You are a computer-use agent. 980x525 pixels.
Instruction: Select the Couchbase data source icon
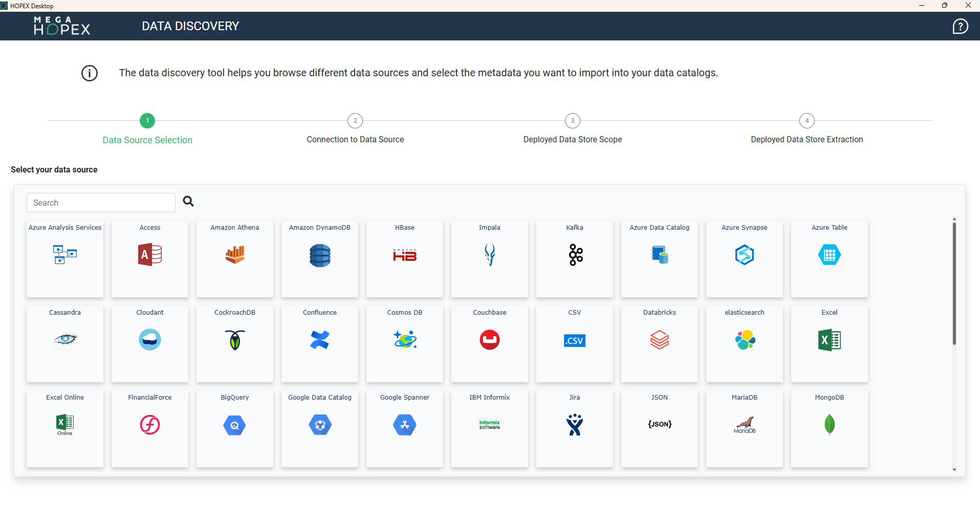[490, 340]
